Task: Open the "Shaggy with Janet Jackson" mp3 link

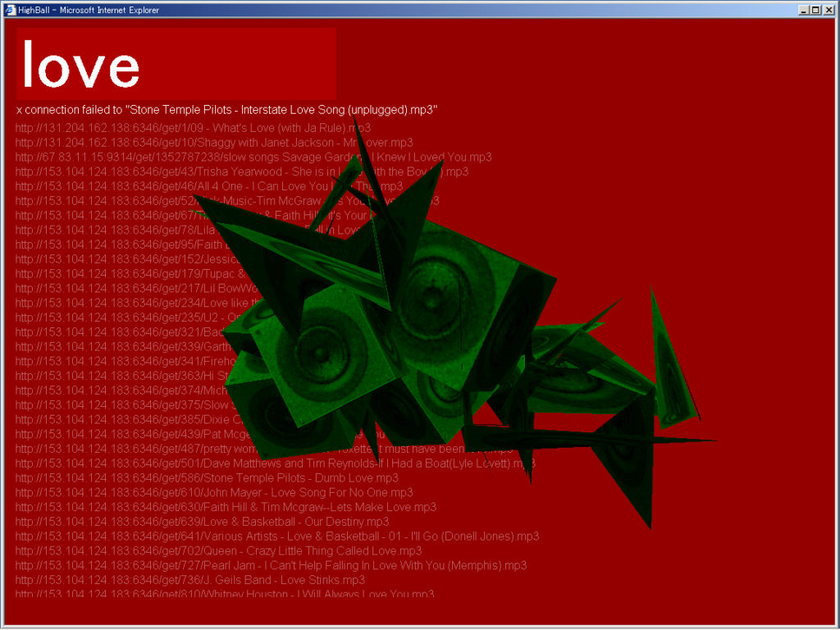Action: click(214, 143)
